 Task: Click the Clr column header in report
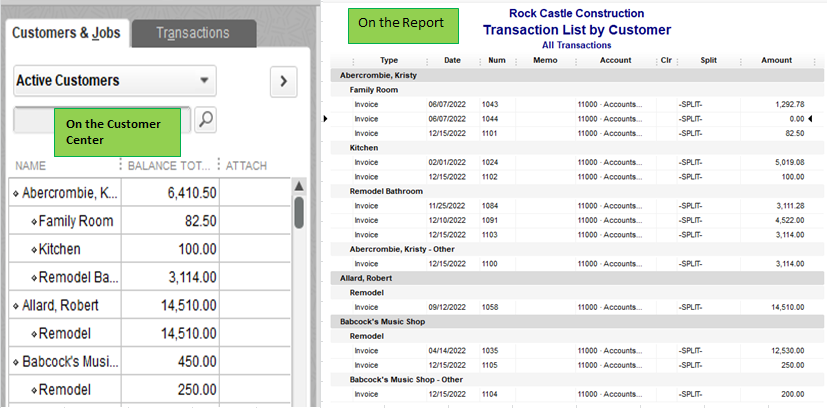coord(666,60)
